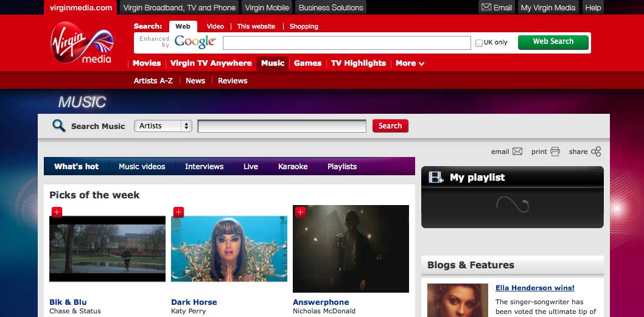Open the Ella Henderson blog photo

coord(458,300)
